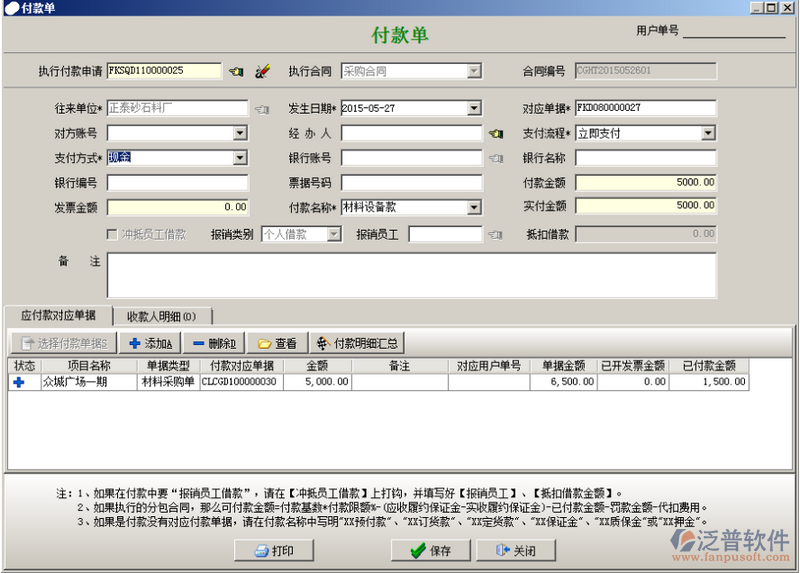Click lookup hand icon beside 报销员工 field
The height and width of the screenshot is (573, 800).
[x=495, y=235]
